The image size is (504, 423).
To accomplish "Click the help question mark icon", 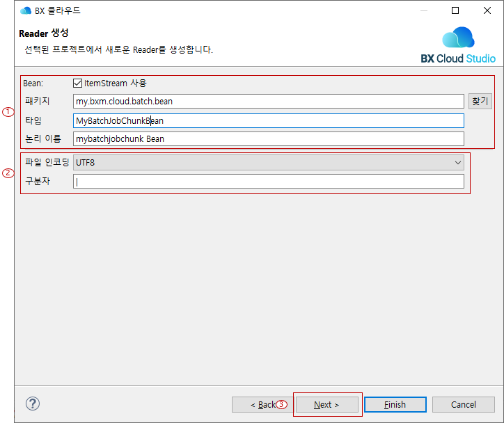I will click(x=32, y=404).
